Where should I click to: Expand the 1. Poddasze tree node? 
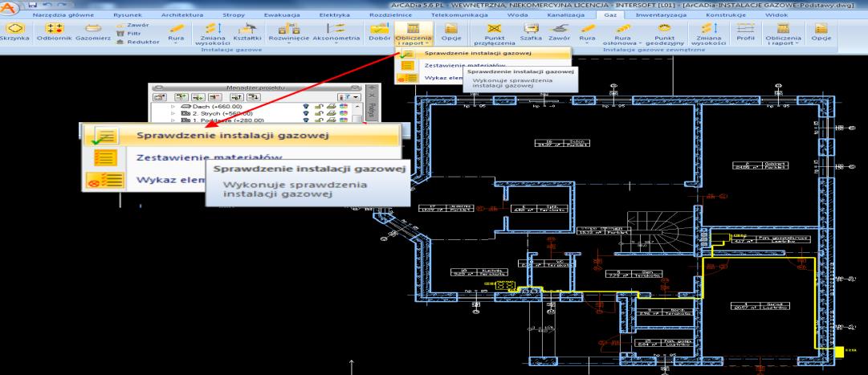click(173, 120)
